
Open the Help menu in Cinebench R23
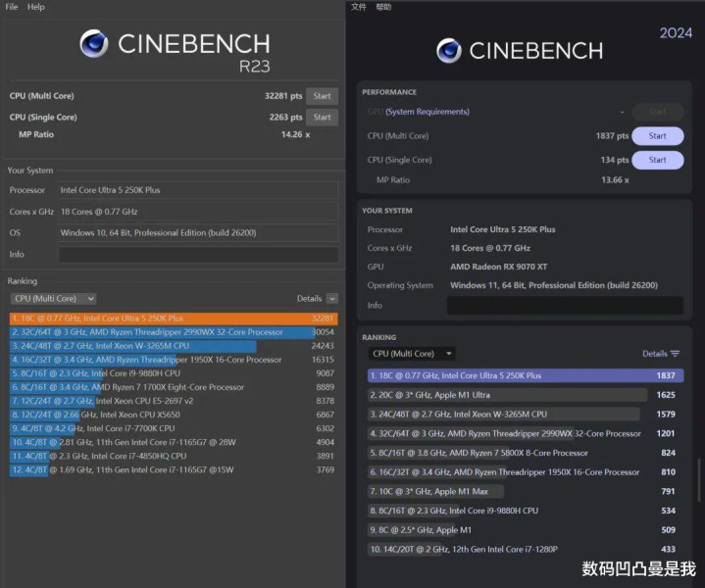click(x=36, y=7)
